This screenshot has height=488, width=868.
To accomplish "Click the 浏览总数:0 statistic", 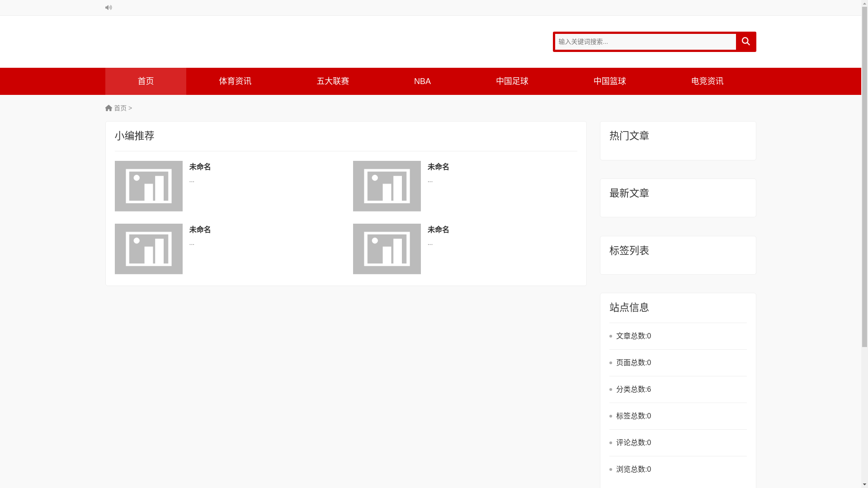I will (x=633, y=469).
